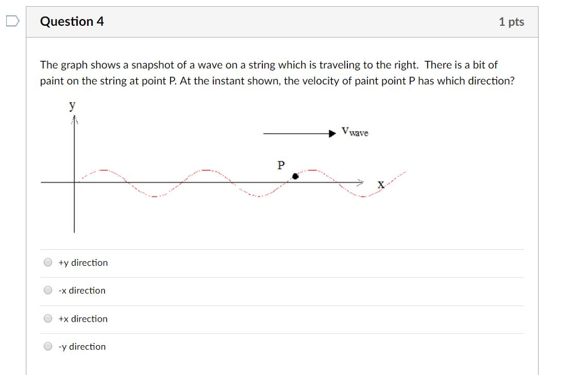Click the P label above the paint dot
This screenshot has height=375, width=588.
click(x=281, y=165)
